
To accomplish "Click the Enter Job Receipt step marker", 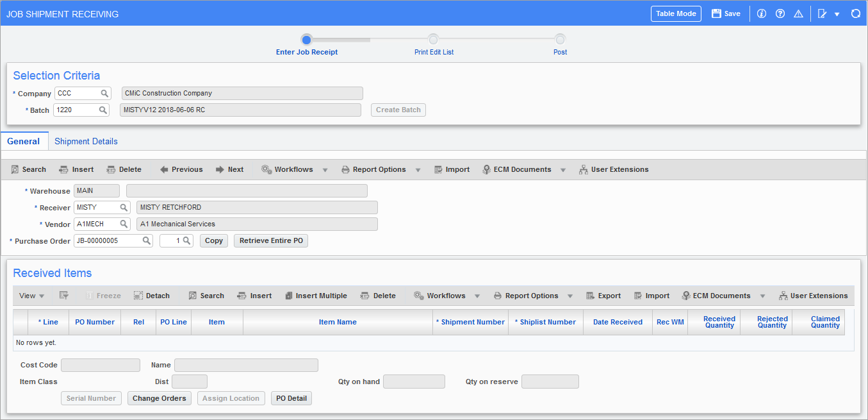I will 307,40.
